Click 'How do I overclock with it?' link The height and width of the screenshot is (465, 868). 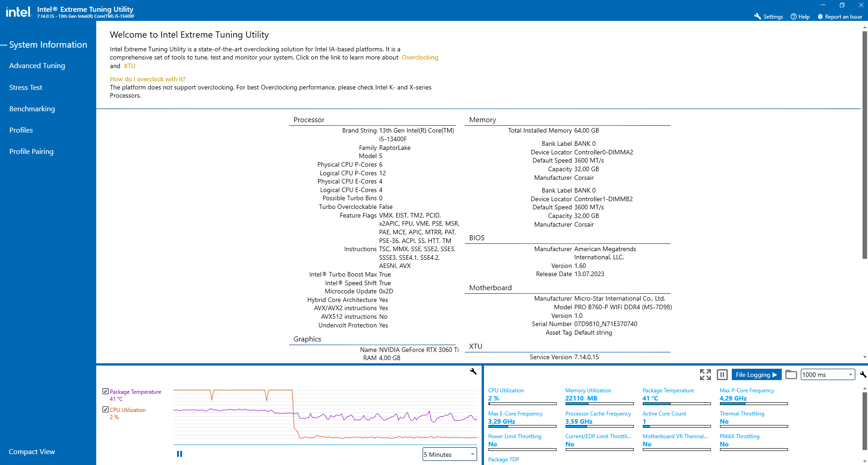[148, 79]
